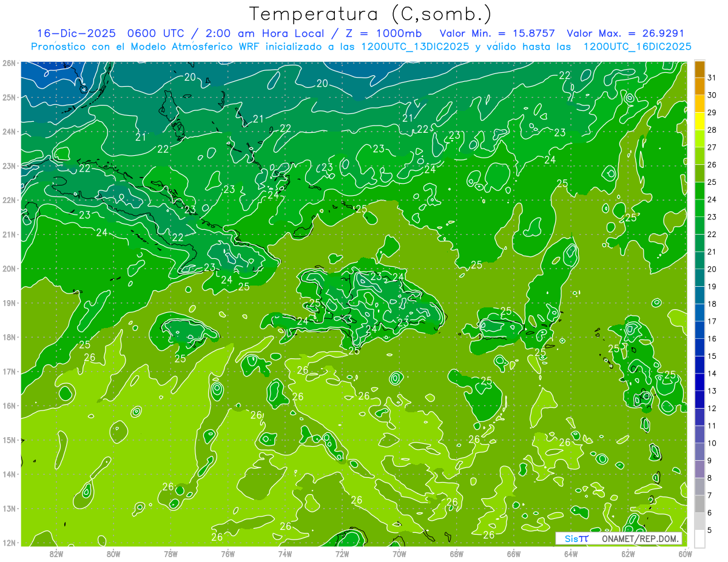Click the 78W longitude axis label

point(171,554)
